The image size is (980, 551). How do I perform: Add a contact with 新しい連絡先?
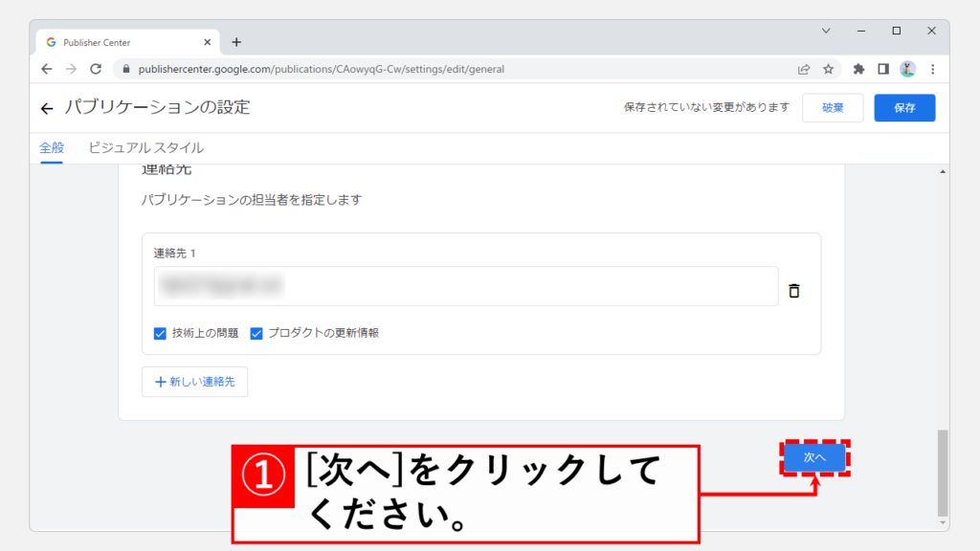tap(194, 383)
